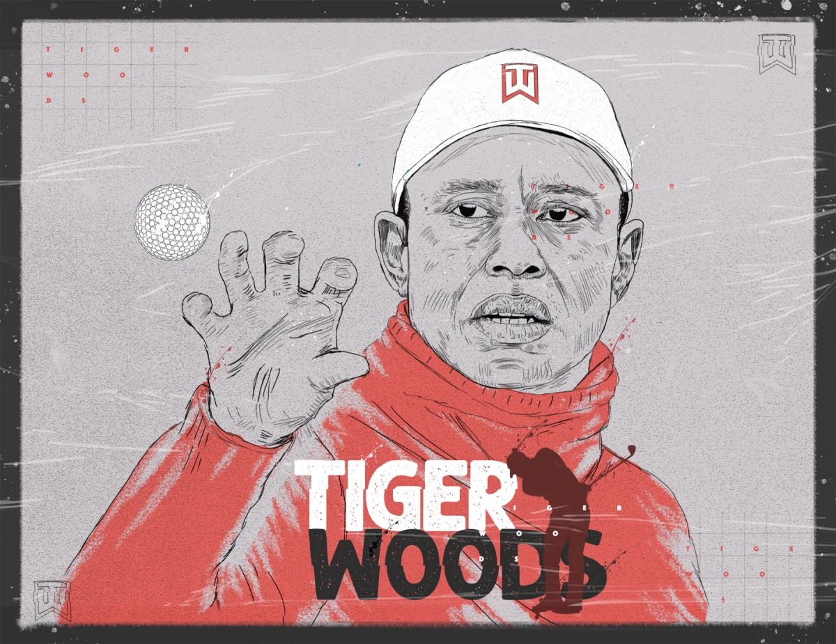Screen dimensions: 836x644
Task: Toggle the red 'G' letter in the grid pattern
Action: (117, 49)
